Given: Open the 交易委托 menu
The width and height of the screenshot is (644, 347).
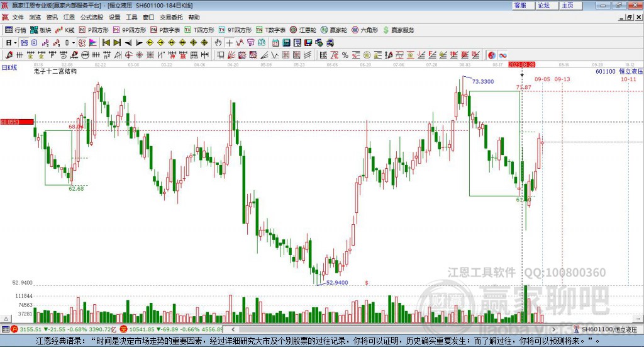Looking at the screenshot, I should [x=171, y=17].
